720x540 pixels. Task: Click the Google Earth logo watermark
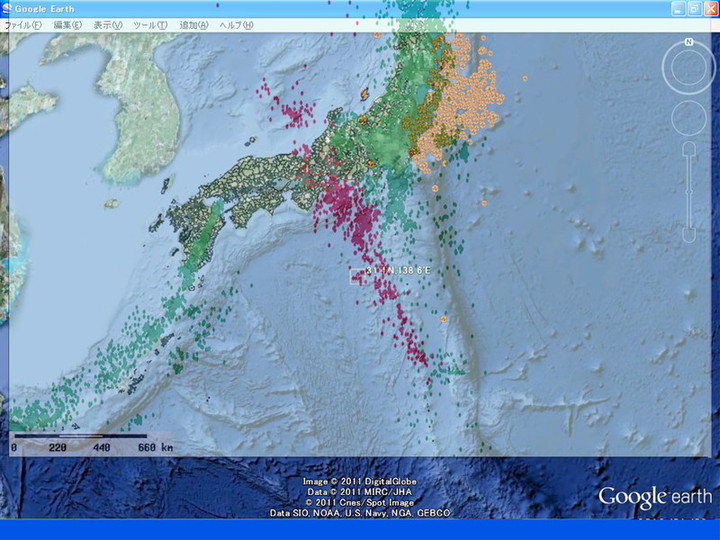click(655, 497)
